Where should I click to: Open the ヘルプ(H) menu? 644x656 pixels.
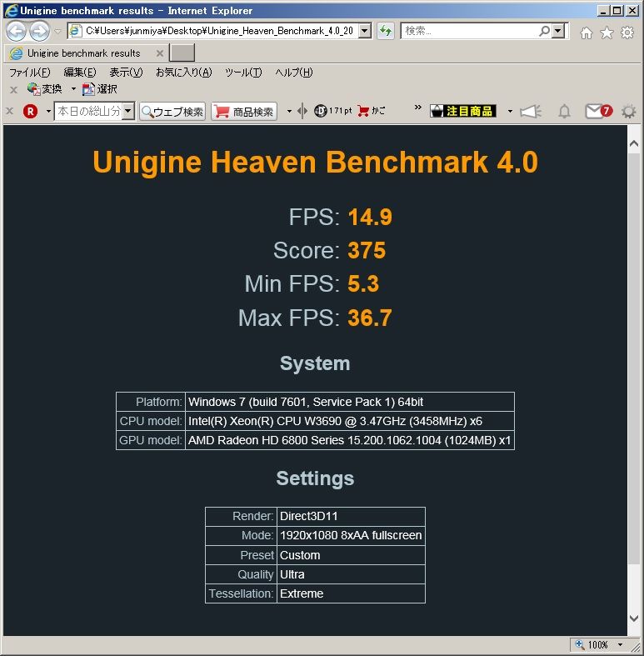click(293, 73)
